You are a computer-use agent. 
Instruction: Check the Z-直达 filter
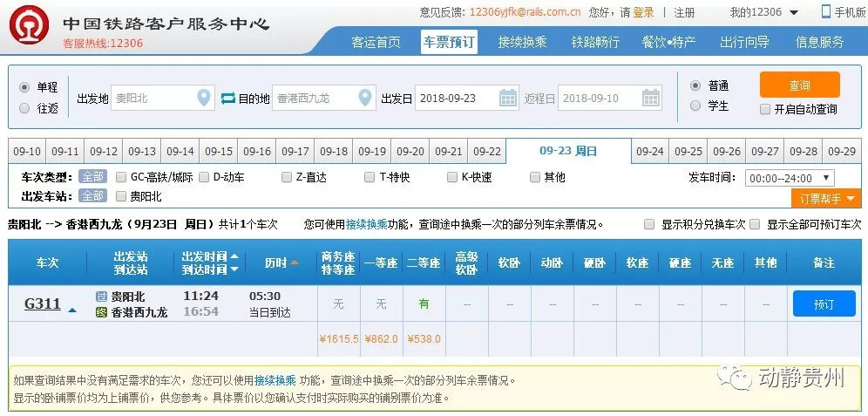(286, 177)
